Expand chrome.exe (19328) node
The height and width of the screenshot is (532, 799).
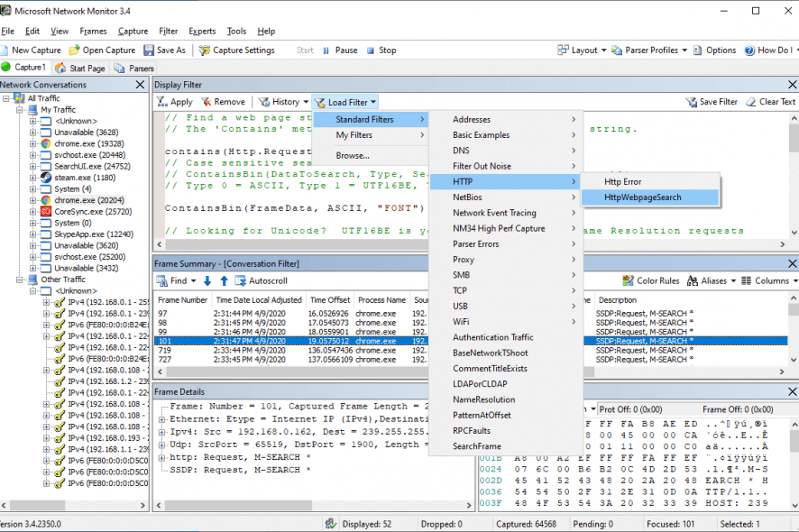(32, 143)
